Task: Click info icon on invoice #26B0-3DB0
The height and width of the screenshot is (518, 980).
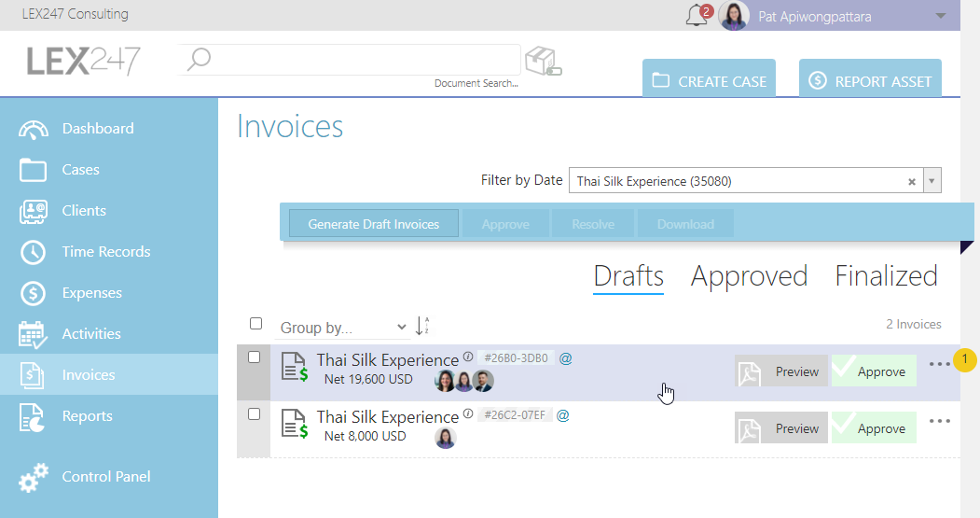Action: (x=467, y=357)
